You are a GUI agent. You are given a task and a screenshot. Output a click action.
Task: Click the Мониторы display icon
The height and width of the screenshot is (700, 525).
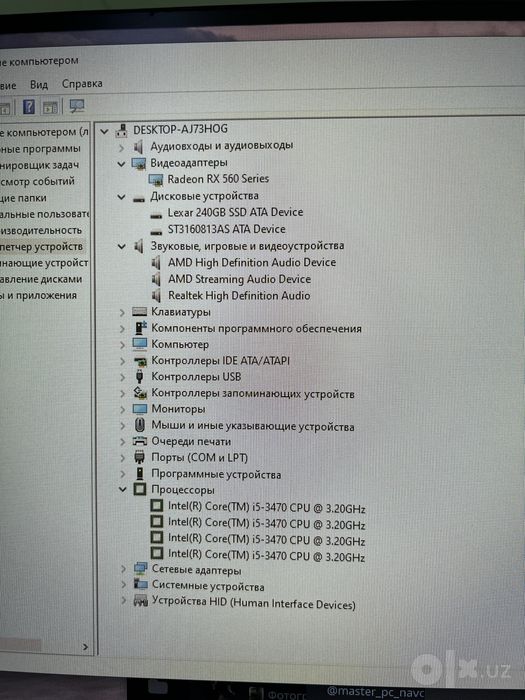tap(140, 409)
